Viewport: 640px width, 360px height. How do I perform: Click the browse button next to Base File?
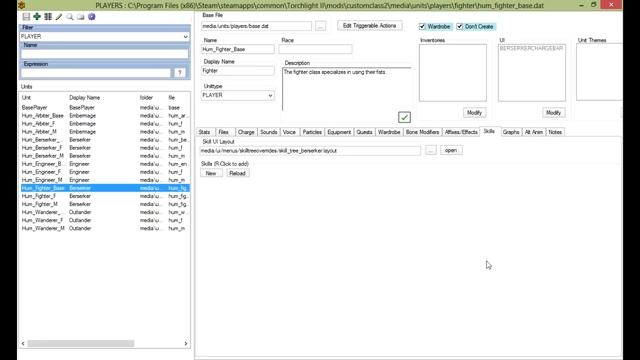(320, 26)
